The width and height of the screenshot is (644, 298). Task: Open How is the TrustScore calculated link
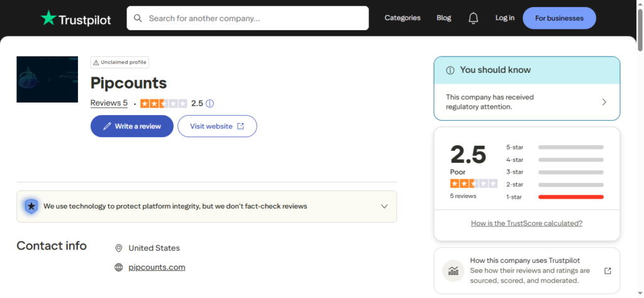[x=526, y=223]
